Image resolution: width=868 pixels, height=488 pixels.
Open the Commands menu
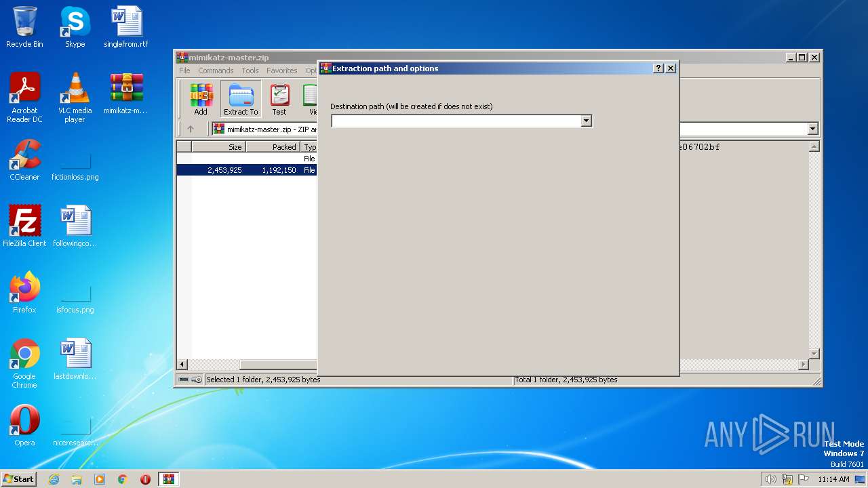(x=216, y=70)
